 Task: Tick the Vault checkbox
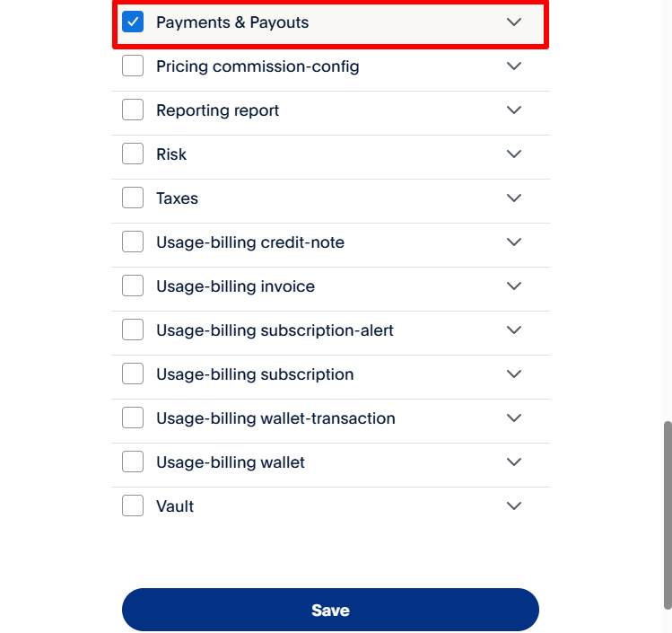133,506
